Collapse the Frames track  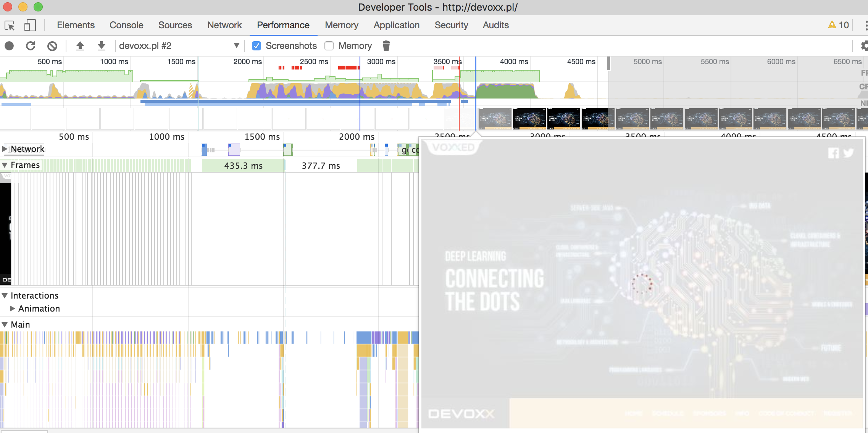point(5,165)
